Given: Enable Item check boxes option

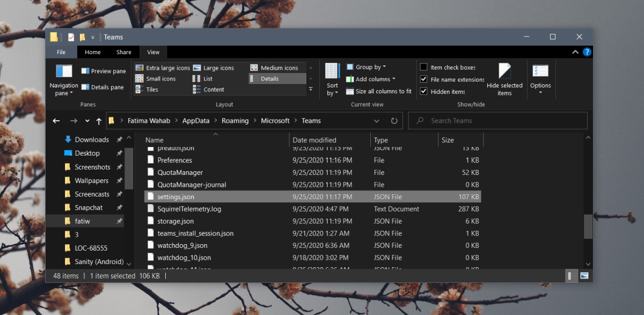Looking at the screenshot, I should 423,67.
